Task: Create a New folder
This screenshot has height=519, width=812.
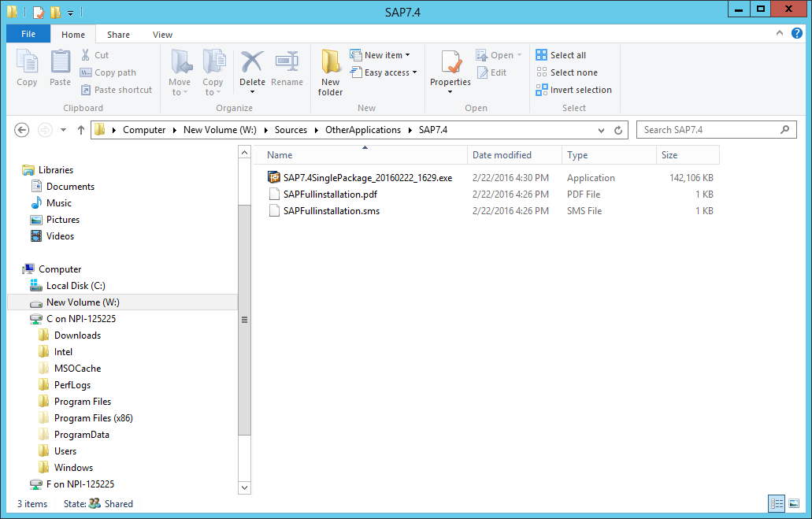Action: 331,73
